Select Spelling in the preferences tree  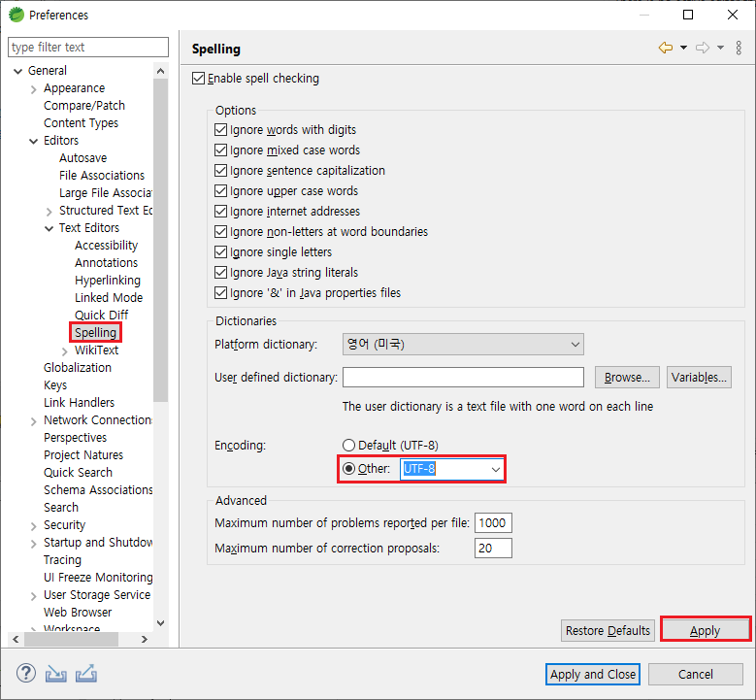95,332
